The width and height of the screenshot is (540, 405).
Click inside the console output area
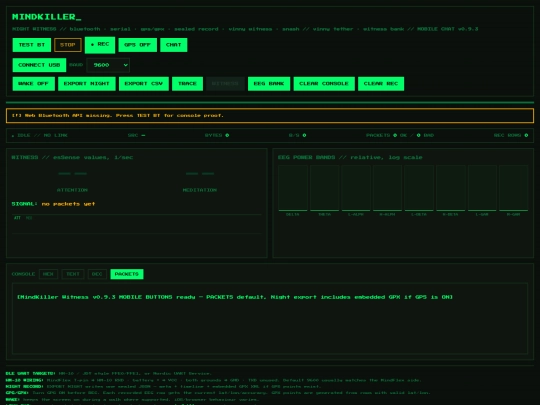click(x=270, y=319)
